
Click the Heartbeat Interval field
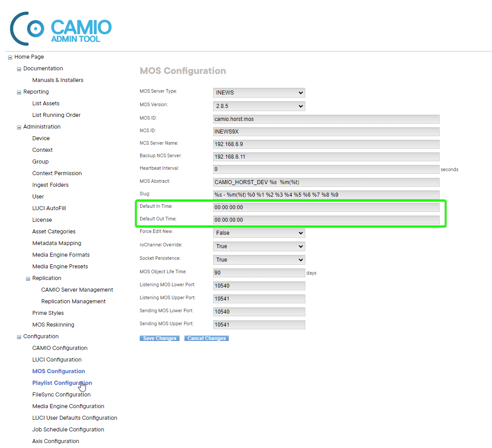(326, 169)
